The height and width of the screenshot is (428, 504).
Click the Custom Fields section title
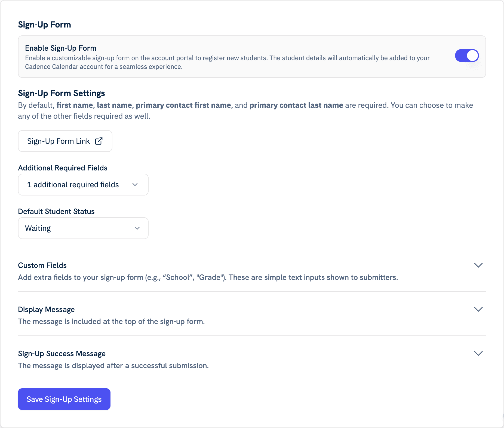(x=42, y=265)
